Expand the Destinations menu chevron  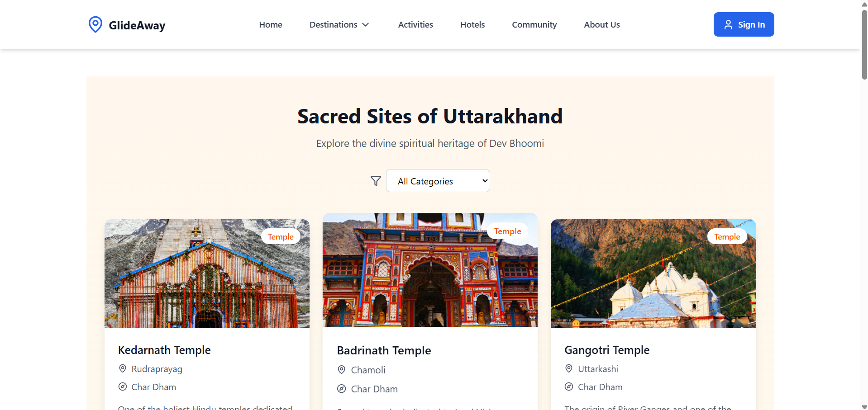coord(366,24)
